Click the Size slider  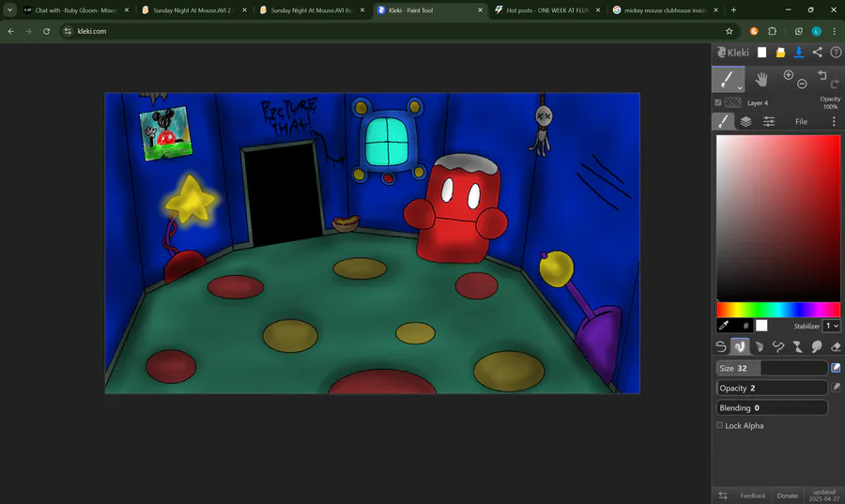[x=772, y=368]
